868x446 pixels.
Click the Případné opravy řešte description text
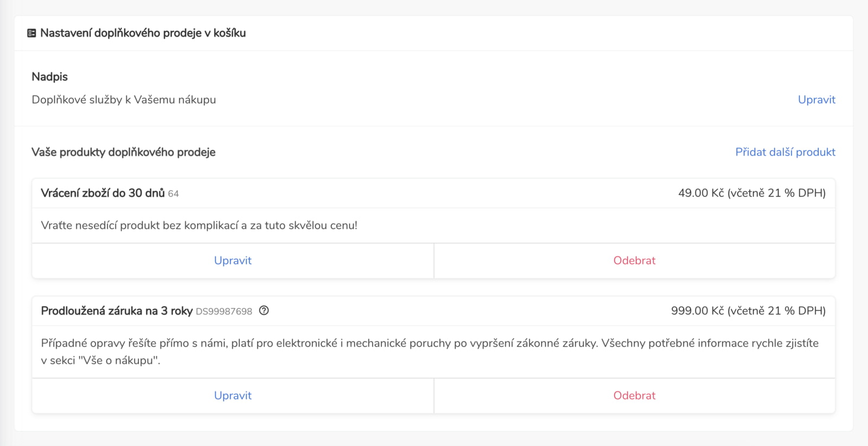coord(430,352)
